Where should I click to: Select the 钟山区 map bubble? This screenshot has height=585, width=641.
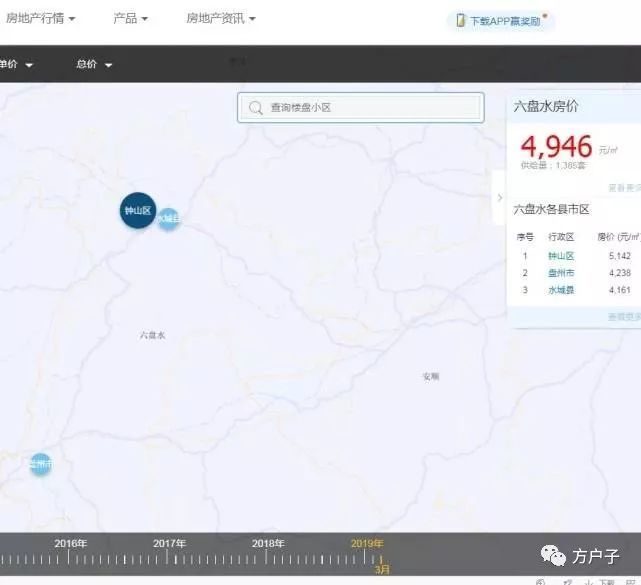point(138,211)
